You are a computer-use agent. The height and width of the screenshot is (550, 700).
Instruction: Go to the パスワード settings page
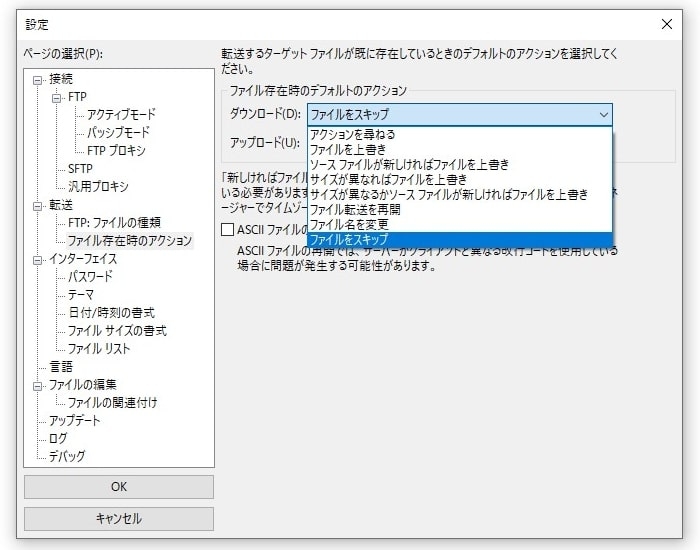click(x=90, y=277)
